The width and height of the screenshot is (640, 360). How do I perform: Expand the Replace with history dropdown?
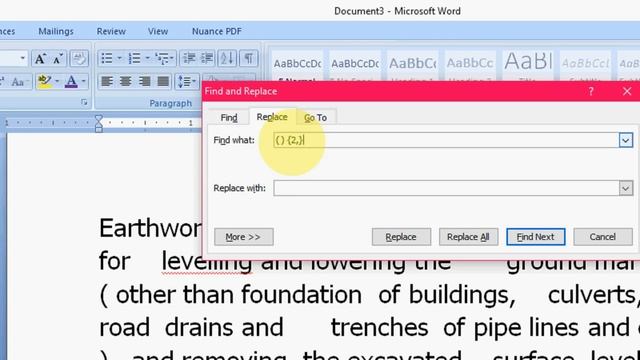626,188
